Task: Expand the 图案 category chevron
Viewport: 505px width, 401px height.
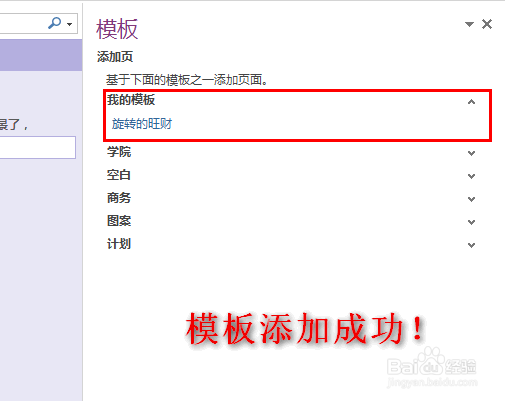Action: pos(471,222)
